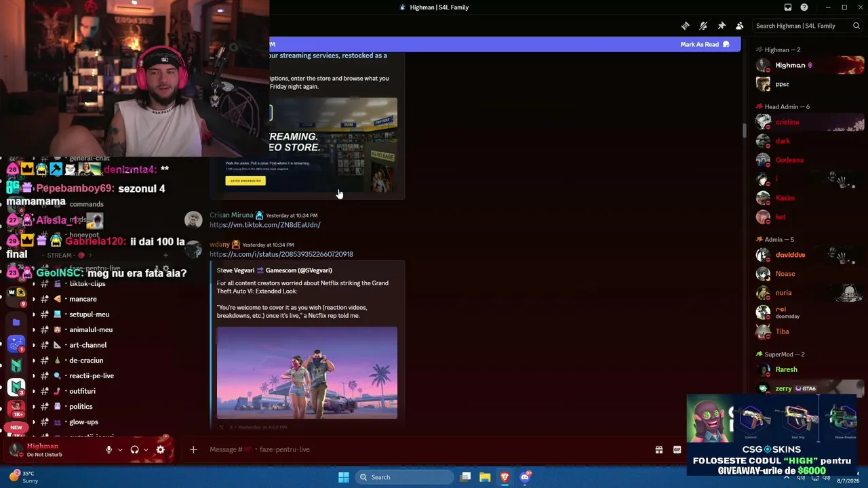Screen dimensions: 868x488
Task: Open User Settings gear
Action: (161, 449)
